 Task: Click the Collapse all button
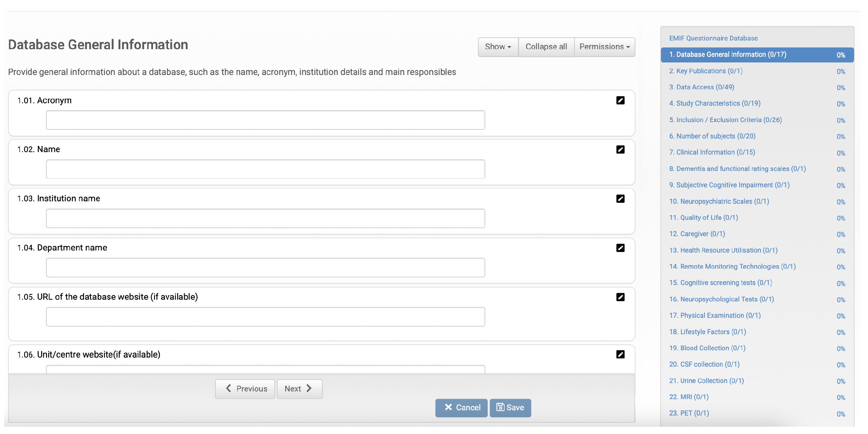click(546, 47)
